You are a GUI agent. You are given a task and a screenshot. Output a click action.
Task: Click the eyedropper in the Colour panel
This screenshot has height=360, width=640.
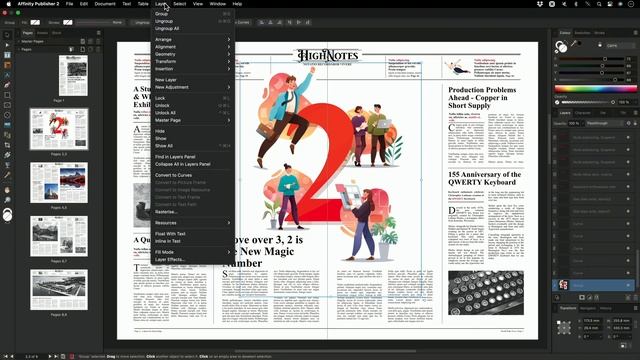click(x=573, y=43)
